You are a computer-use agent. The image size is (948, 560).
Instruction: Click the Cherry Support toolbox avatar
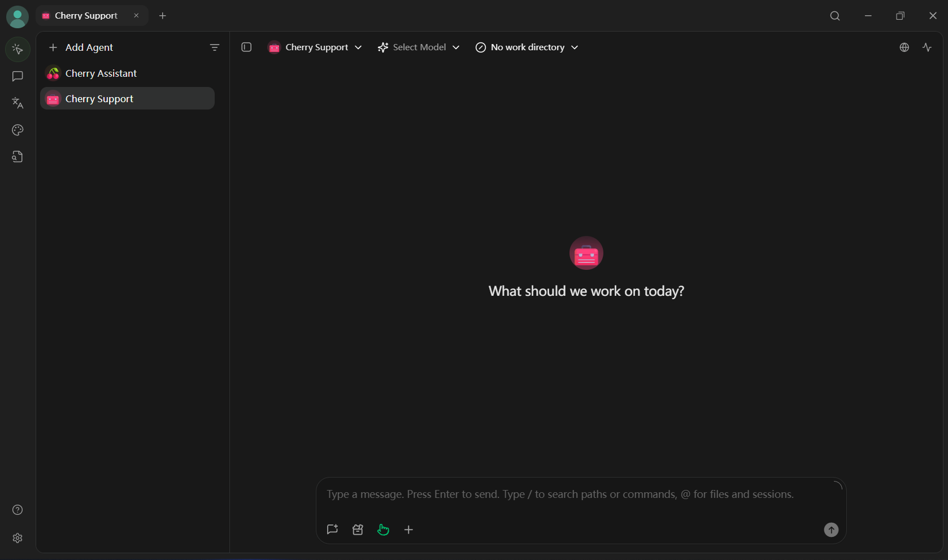coord(586,253)
